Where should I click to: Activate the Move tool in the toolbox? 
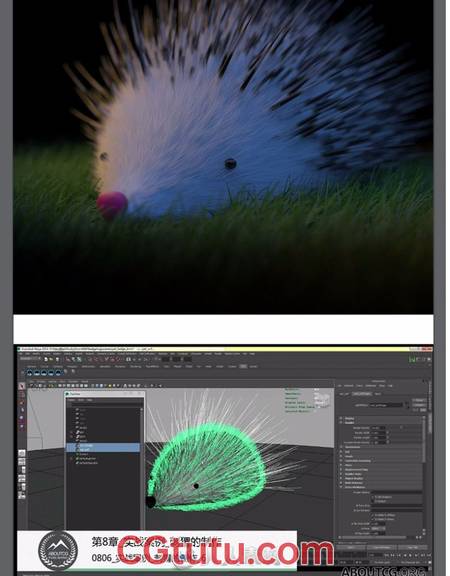pyautogui.click(x=22, y=410)
